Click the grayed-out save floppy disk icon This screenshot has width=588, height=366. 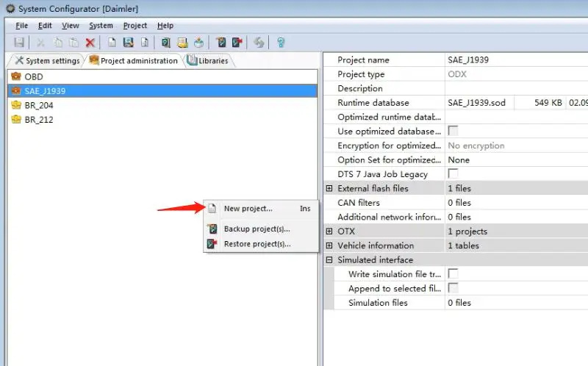(x=19, y=43)
